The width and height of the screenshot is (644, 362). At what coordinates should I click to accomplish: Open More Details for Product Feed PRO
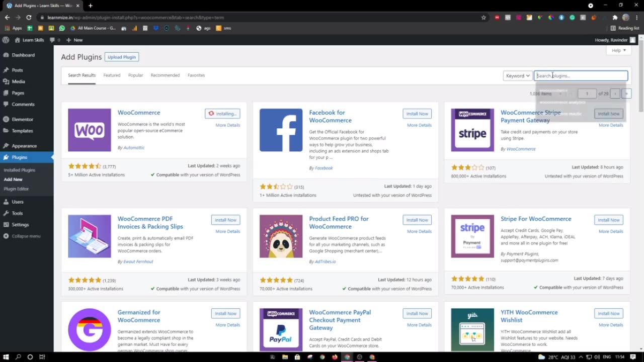tap(419, 231)
